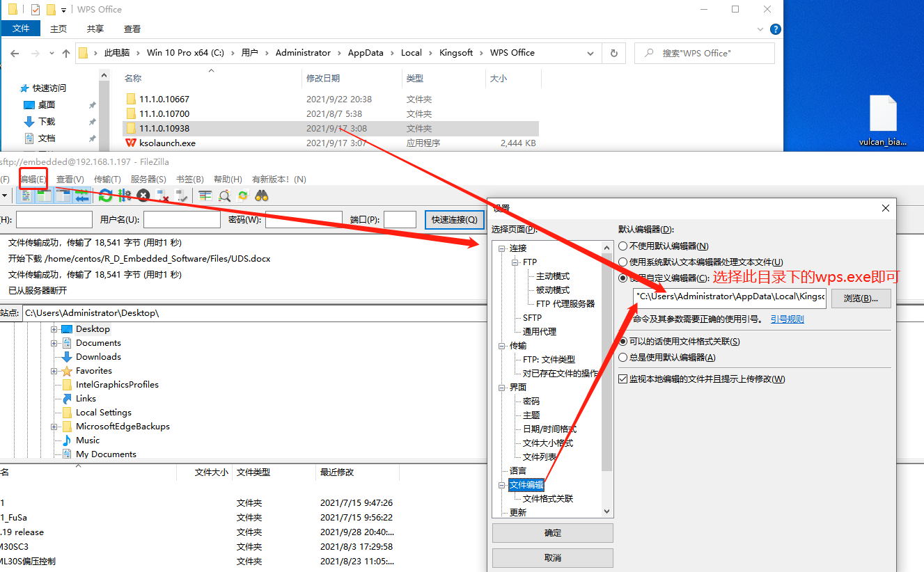Expand the Desktop node in local tree
This screenshot has width=924, height=572.
pos(54,329)
